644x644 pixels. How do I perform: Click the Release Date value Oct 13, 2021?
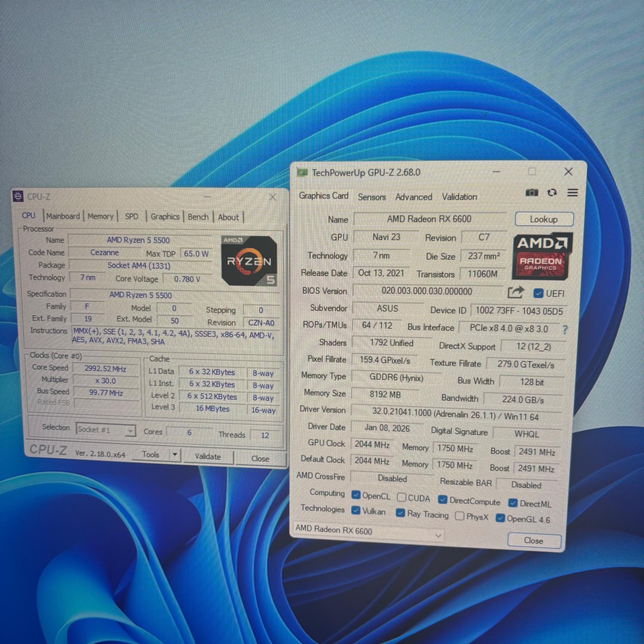(x=381, y=273)
